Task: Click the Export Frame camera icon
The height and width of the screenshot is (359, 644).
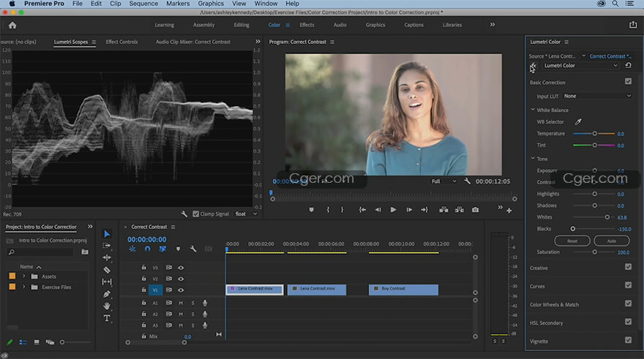Action: point(475,210)
